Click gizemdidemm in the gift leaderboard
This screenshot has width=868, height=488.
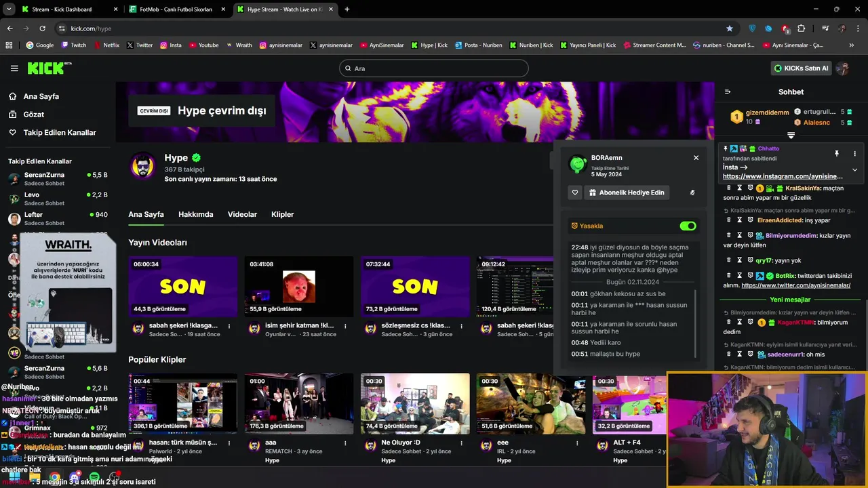(x=767, y=113)
